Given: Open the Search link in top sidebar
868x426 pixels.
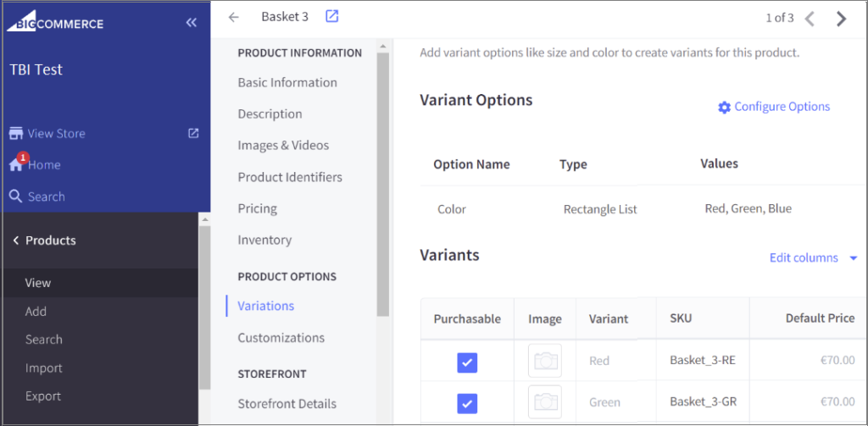Looking at the screenshot, I should [x=47, y=196].
